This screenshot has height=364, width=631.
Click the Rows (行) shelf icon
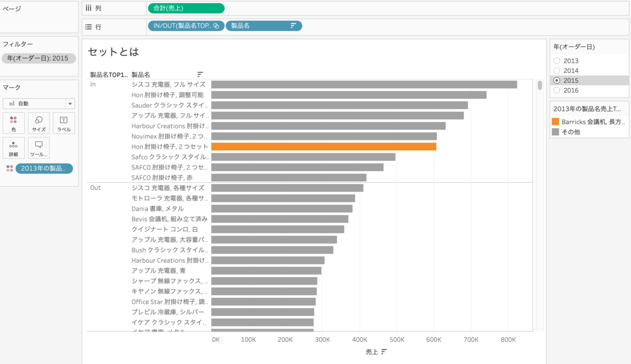88,26
